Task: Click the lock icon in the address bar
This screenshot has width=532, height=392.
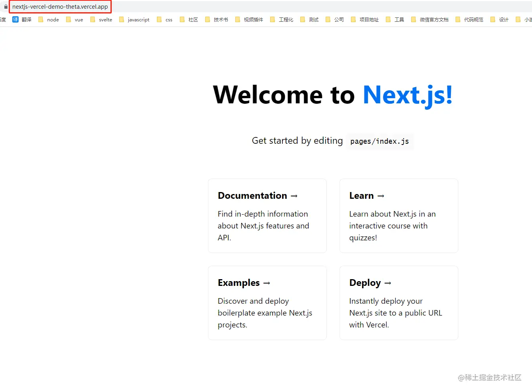Action: (6, 7)
